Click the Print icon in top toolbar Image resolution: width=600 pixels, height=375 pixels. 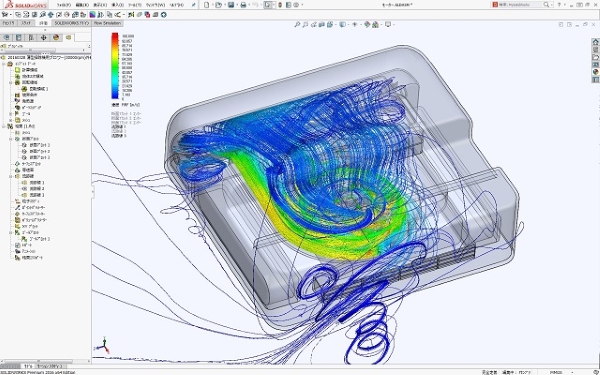[x=243, y=5]
